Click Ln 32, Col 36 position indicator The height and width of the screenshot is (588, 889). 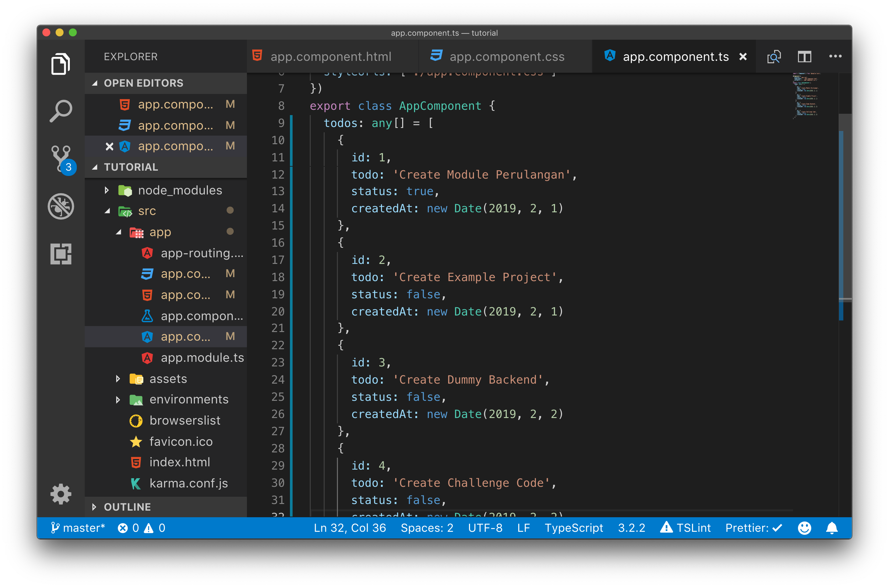pyautogui.click(x=350, y=528)
